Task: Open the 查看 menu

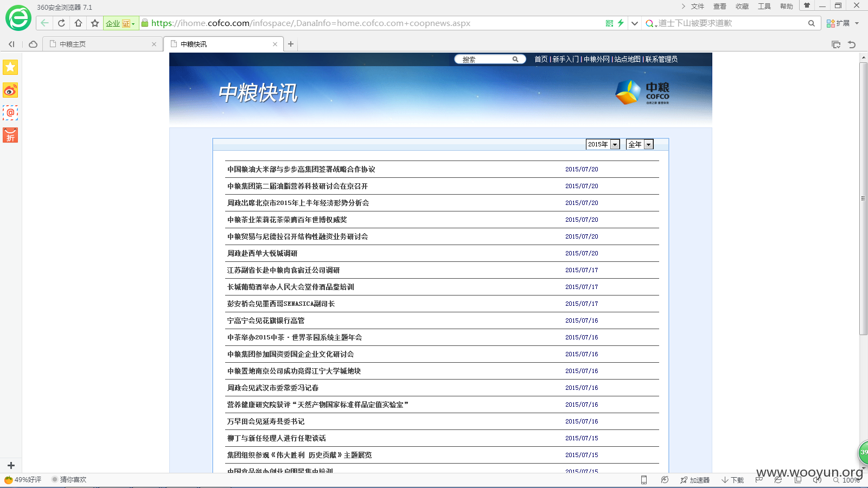Action: 720,7
